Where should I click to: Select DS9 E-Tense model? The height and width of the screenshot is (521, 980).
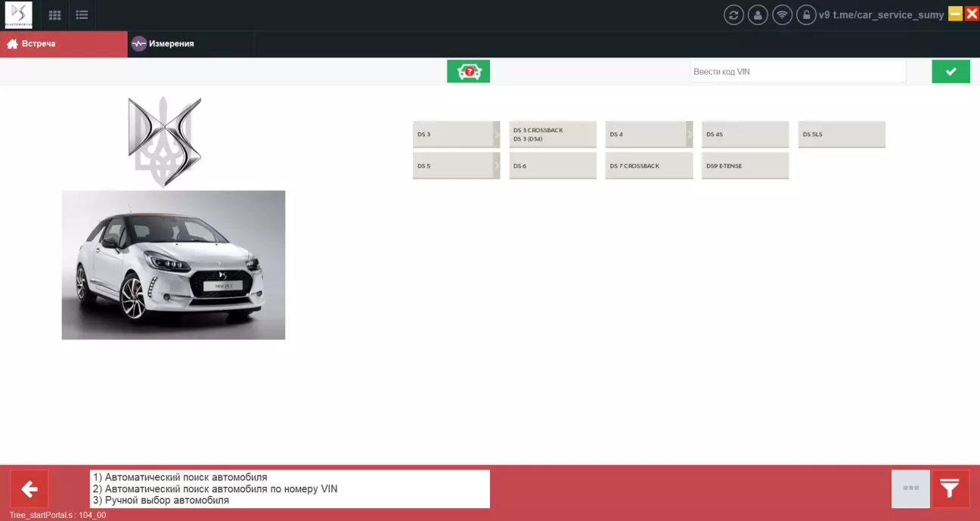coord(746,166)
